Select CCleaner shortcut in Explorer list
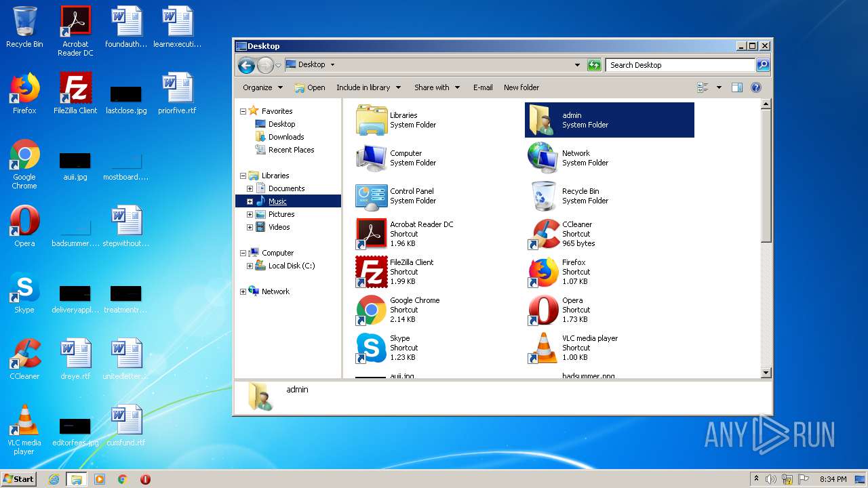 coord(543,234)
